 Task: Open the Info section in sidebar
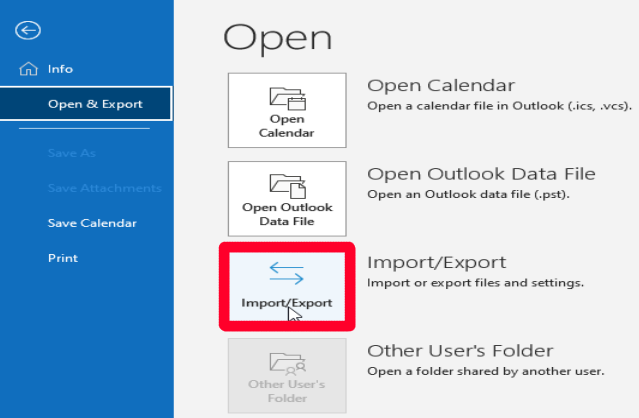coord(60,69)
